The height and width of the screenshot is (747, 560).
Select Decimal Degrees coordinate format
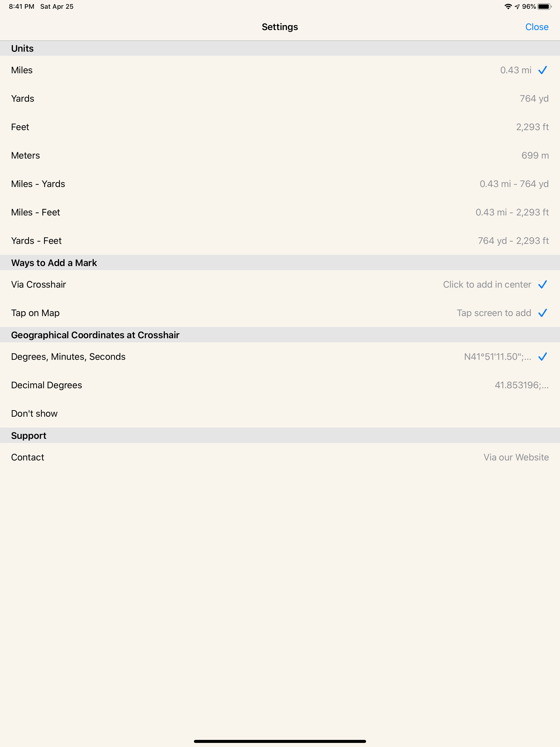tap(280, 385)
